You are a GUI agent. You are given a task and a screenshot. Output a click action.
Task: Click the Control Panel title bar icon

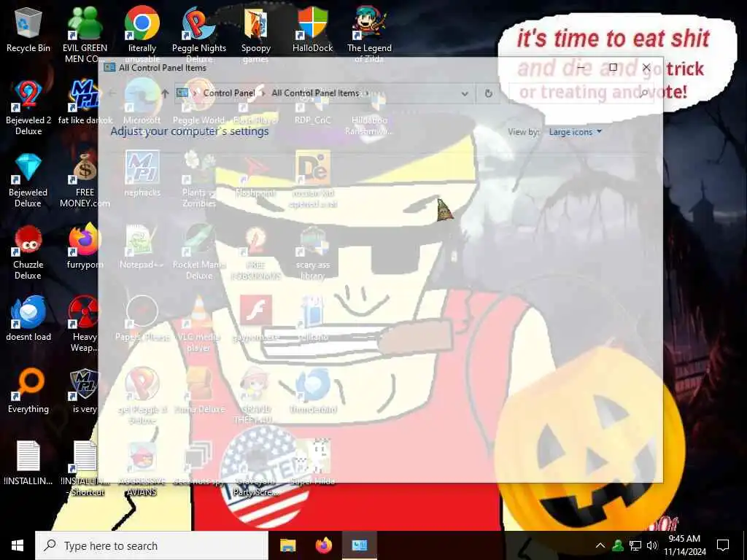click(109, 68)
